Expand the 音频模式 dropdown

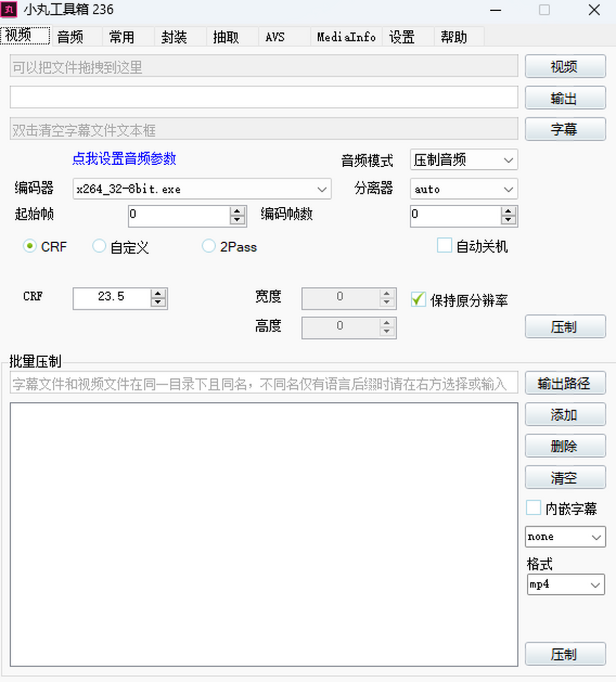(x=464, y=160)
